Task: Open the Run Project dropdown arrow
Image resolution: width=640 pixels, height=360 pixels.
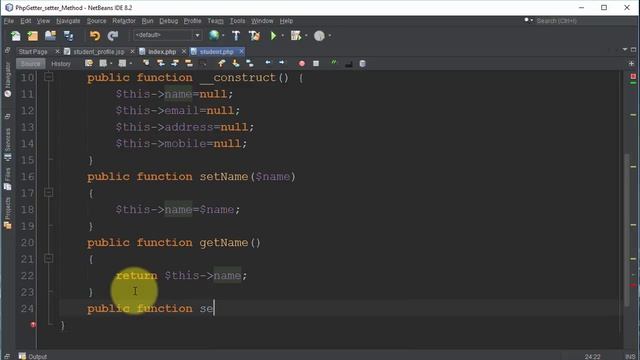Action: point(282,36)
